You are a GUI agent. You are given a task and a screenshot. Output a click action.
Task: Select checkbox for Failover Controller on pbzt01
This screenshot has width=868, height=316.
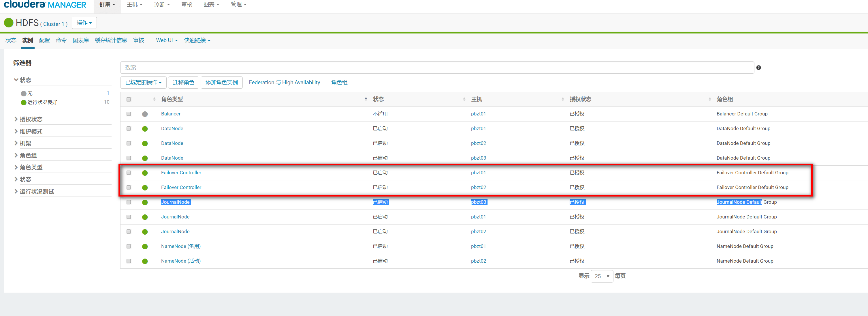pyautogui.click(x=129, y=173)
